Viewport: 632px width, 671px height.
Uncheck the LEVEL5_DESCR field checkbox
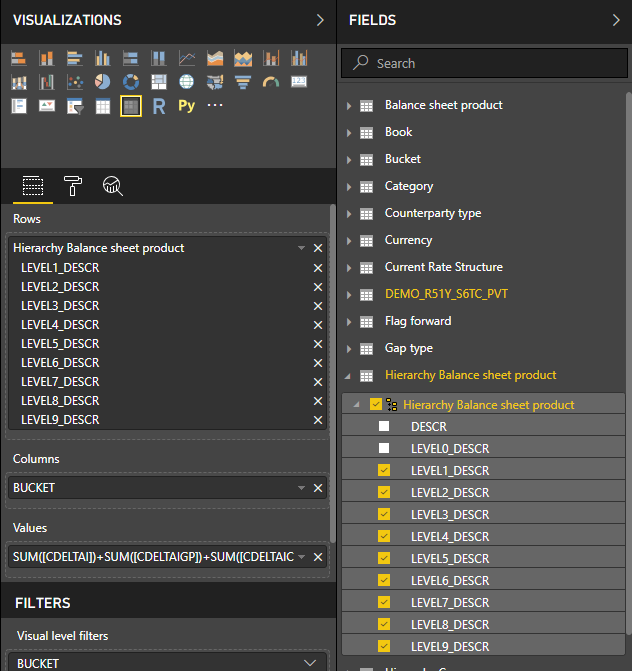tap(384, 558)
